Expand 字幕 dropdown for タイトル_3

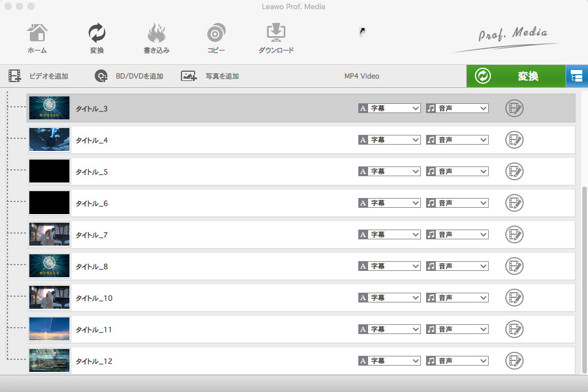389,108
